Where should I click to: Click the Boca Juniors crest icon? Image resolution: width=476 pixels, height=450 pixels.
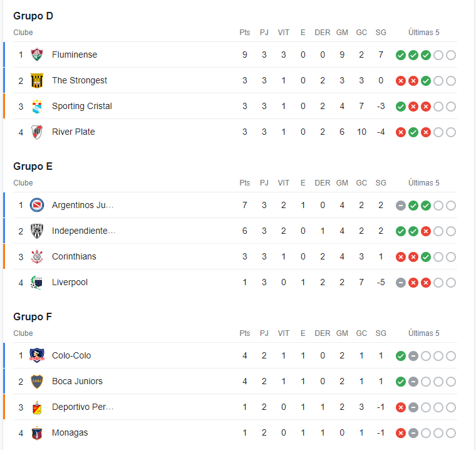click(37, 381)
